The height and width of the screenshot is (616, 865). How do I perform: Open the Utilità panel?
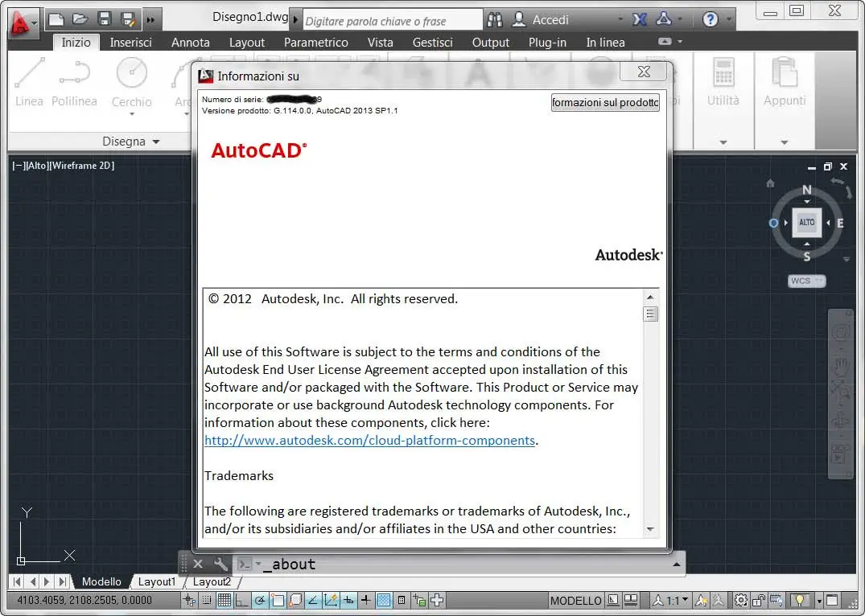(x=723, y=81)
